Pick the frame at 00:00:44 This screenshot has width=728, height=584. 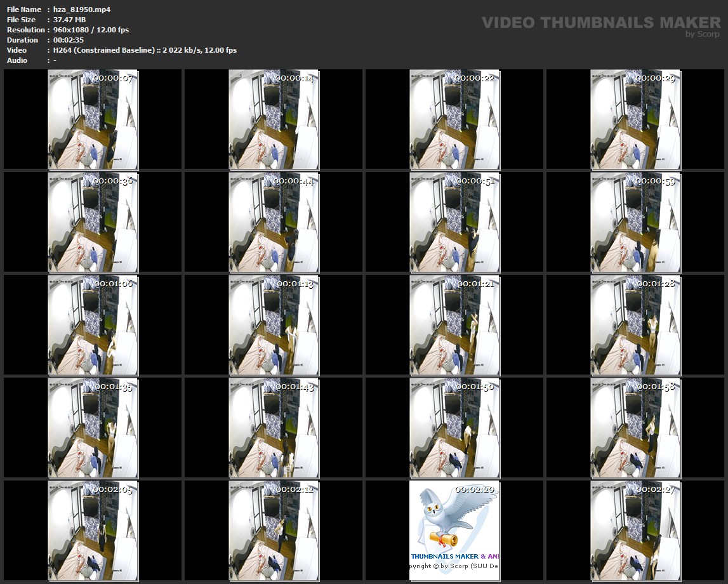click(x=274, y=222)
